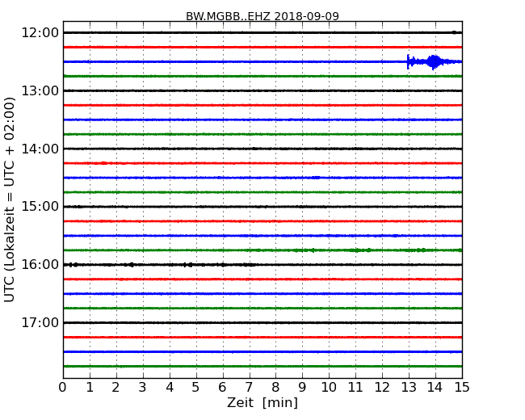Click minute tick label 2

click(x=116, y=388)
